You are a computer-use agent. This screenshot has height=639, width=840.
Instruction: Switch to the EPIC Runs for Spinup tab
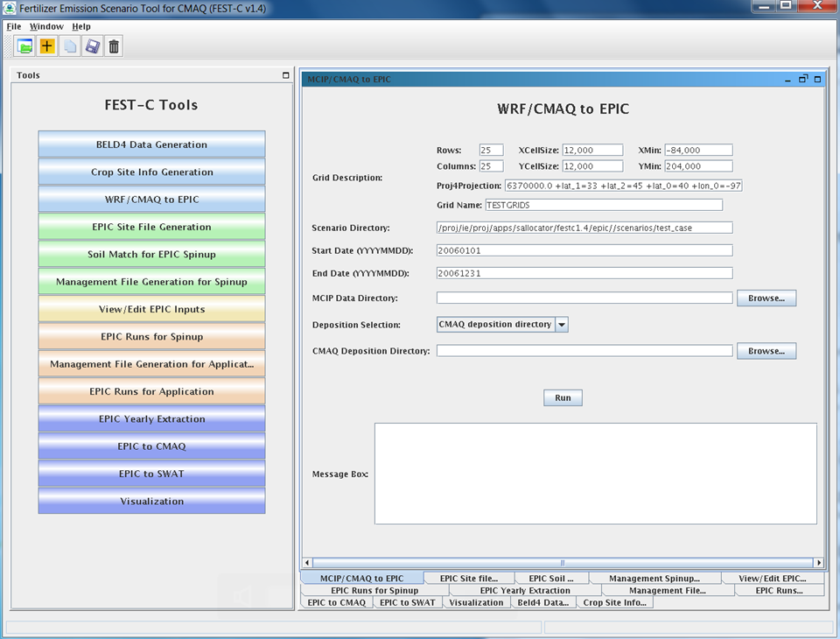(374, 590)
